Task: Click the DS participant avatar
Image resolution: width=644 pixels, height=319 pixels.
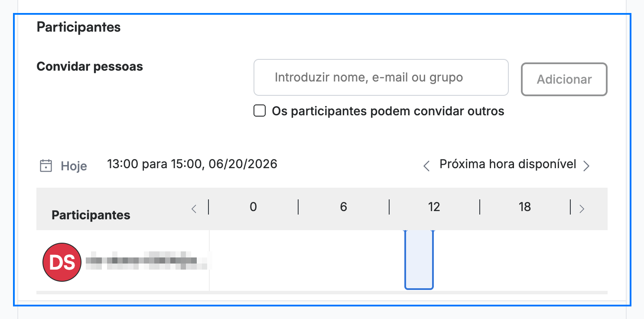Action: (62, 262)
